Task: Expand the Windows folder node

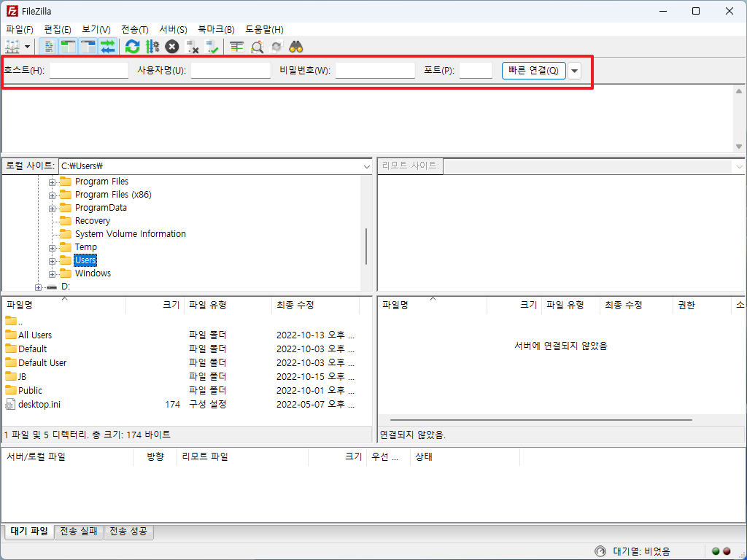Action: [x=52, y=274]
